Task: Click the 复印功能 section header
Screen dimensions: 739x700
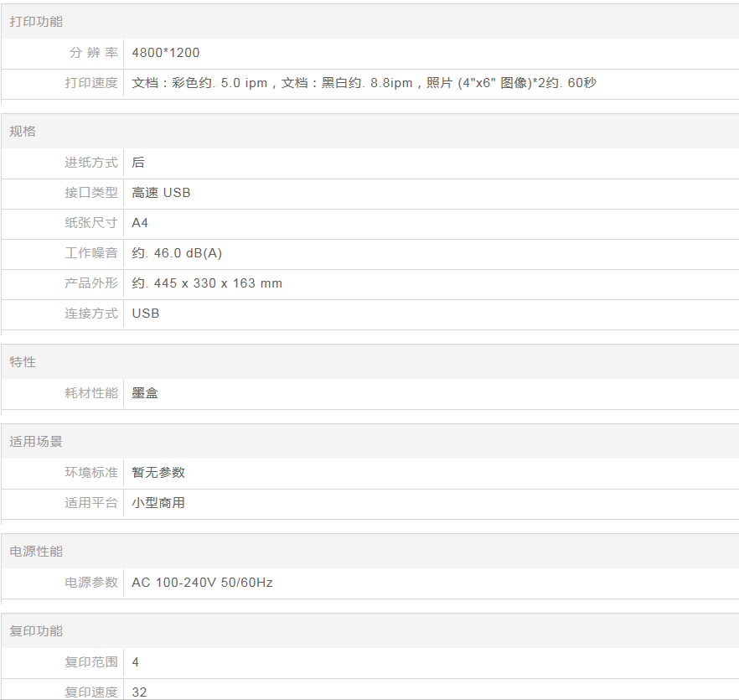Action: click(36, 631)
